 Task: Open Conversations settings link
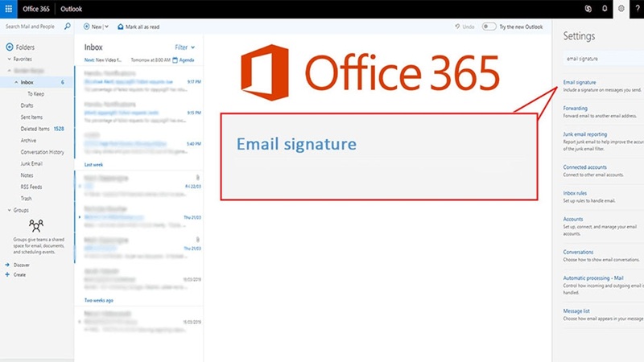pyautogui.click(x=578, y=252)
